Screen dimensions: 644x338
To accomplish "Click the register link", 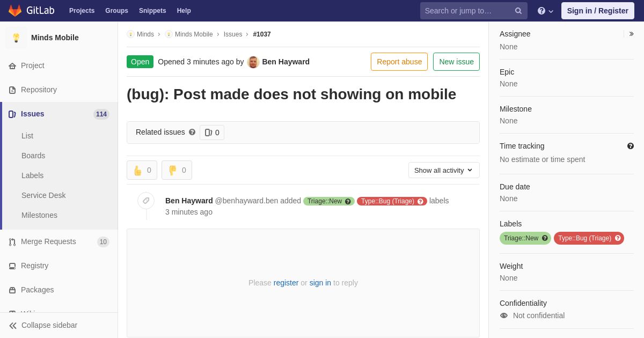I will point(286,283).
